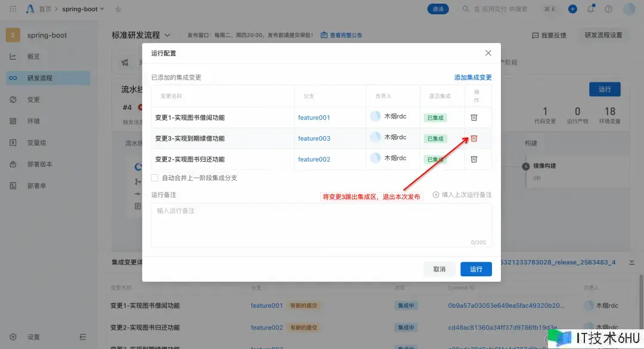Enable 自动合并上一阶段集成分支 checkbox
Screen dimensions: 644x349
pos(155,178)
